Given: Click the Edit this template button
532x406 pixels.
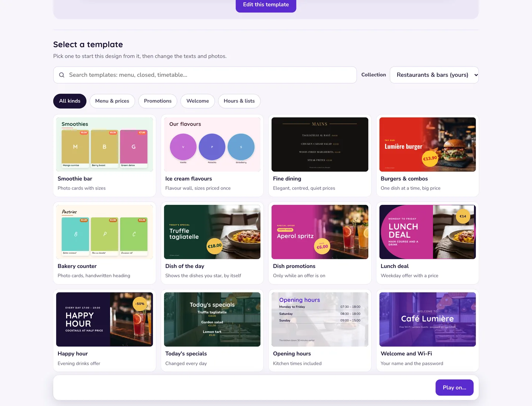Looking at the screenshot, I should click(x=266, y=5).
